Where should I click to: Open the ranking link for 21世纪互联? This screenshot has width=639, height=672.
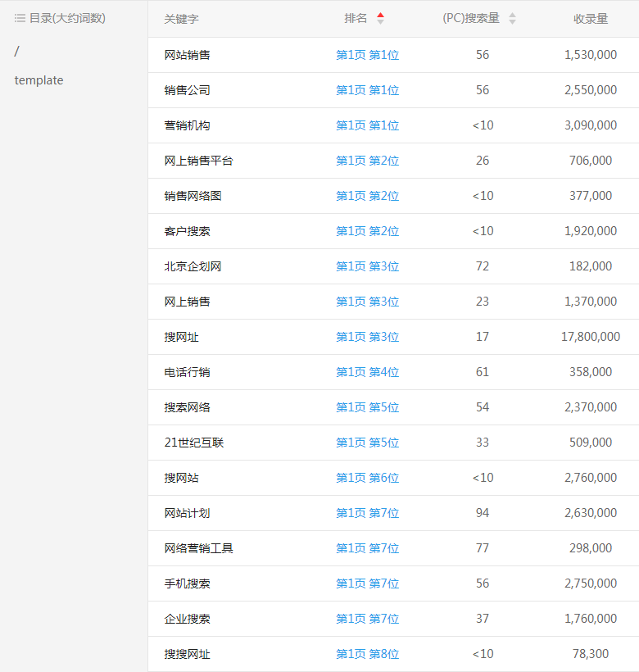[x=367, y=443]
